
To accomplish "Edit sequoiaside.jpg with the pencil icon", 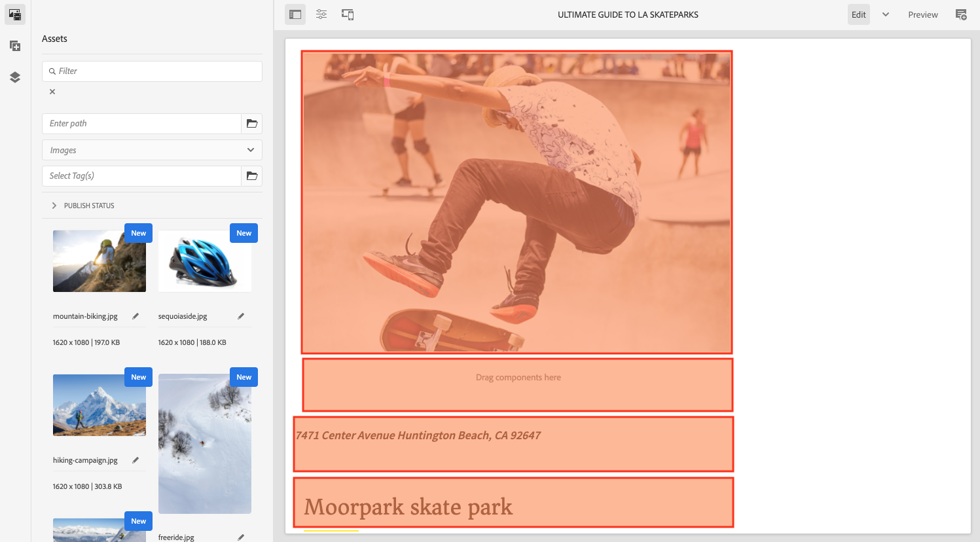I will click(x=241, y=316).
